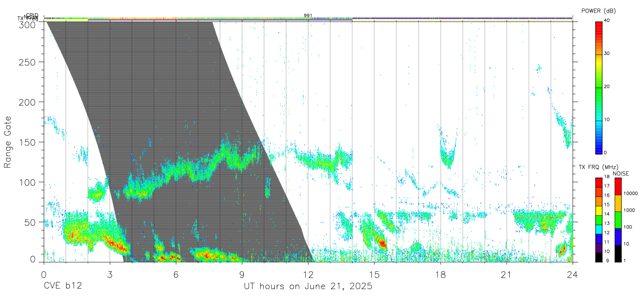Click the purple 10-11 MHz TX FRQ swatch
644x297 pixels.
click(598, 248)
